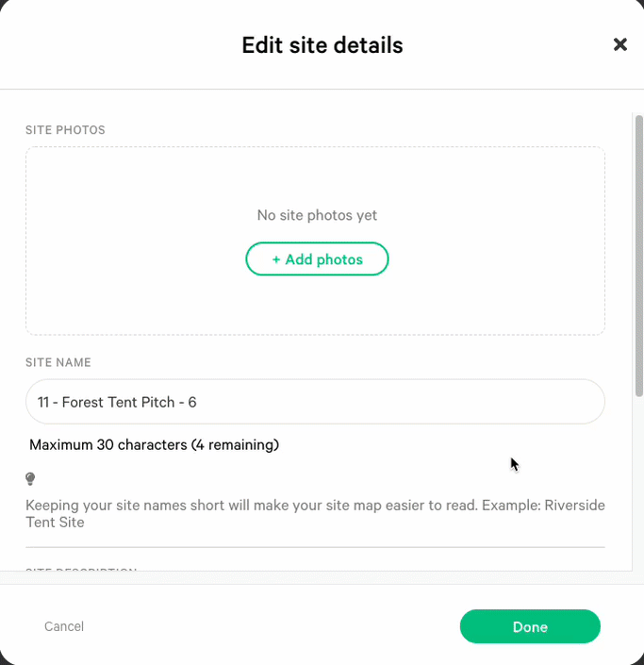Viewport: 644px width, 665px height.
Task: Click the SITE NAME section label
Action: tap(58, 362)
